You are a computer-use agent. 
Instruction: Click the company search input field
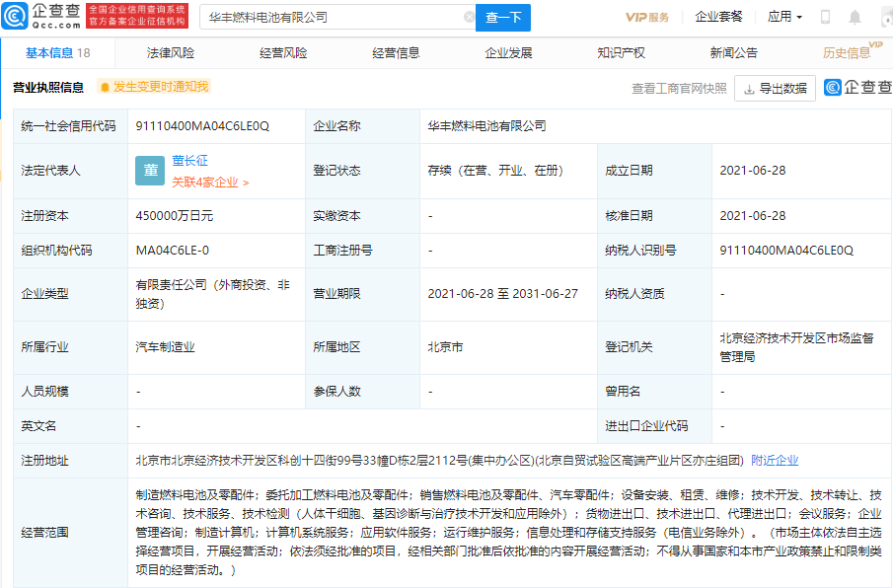click(x=335, y=17)
